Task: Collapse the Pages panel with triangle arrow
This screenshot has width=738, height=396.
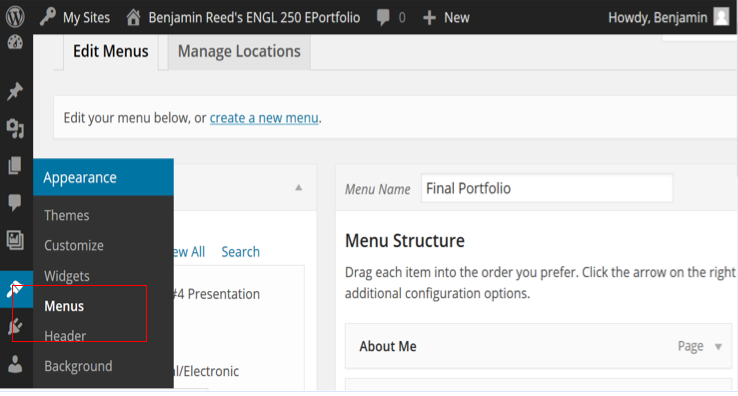Action: (x=298, y=187)
